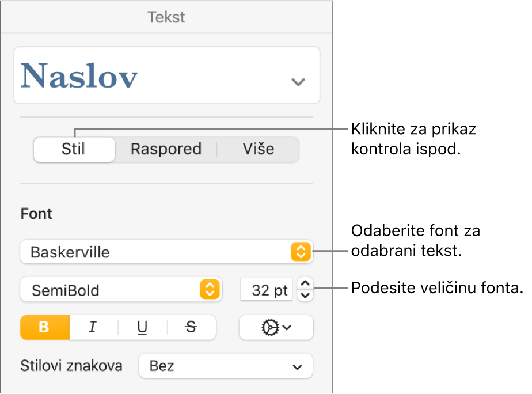
Task: Increase font size with up arrow
Action: [305, 283]
